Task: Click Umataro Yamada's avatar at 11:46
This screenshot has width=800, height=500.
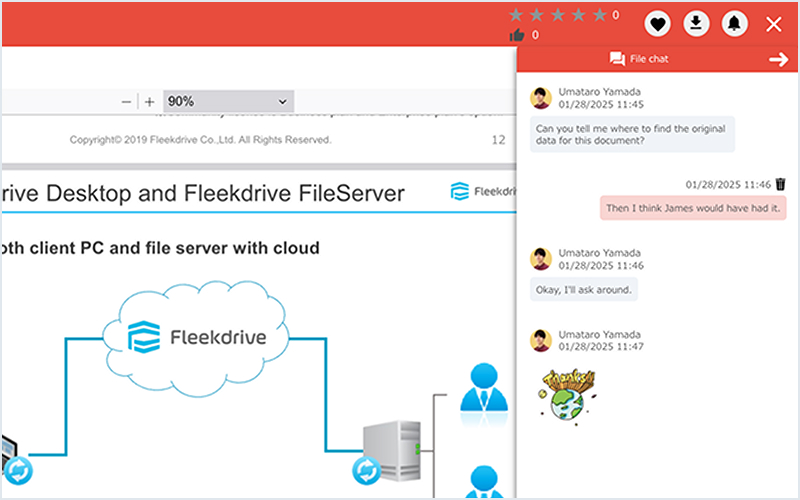Action: click(541, 259)
